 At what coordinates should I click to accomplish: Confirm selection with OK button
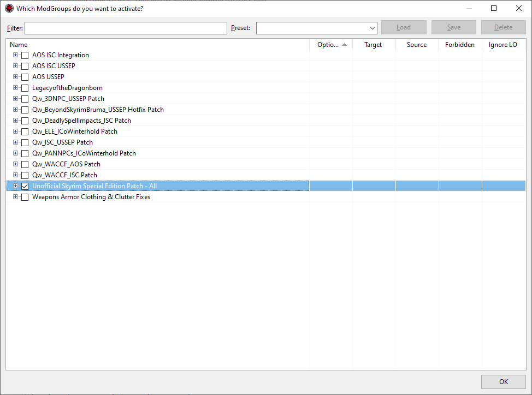tap(504, 382)
